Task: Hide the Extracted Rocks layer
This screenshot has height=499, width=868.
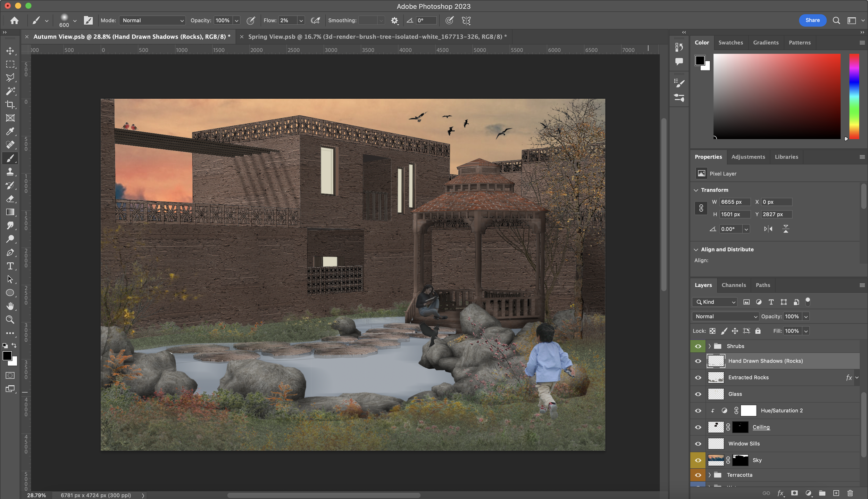Action: point(698,377)
